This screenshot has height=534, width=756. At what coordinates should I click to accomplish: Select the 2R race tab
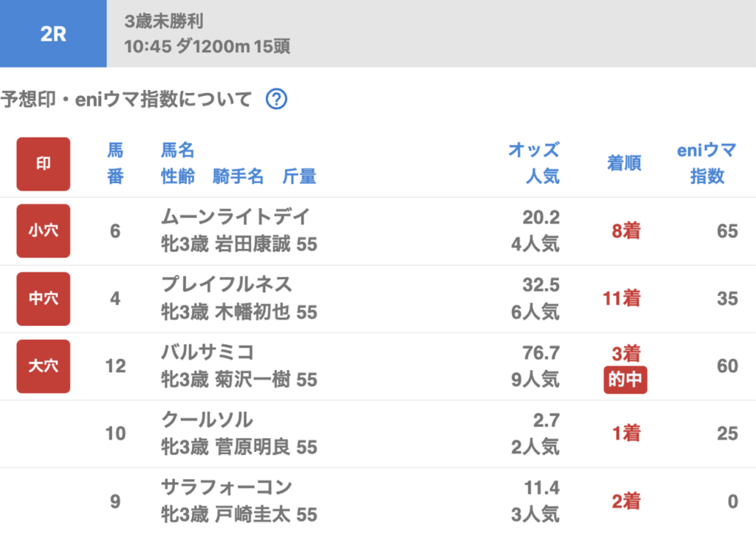tap(53, 34)
